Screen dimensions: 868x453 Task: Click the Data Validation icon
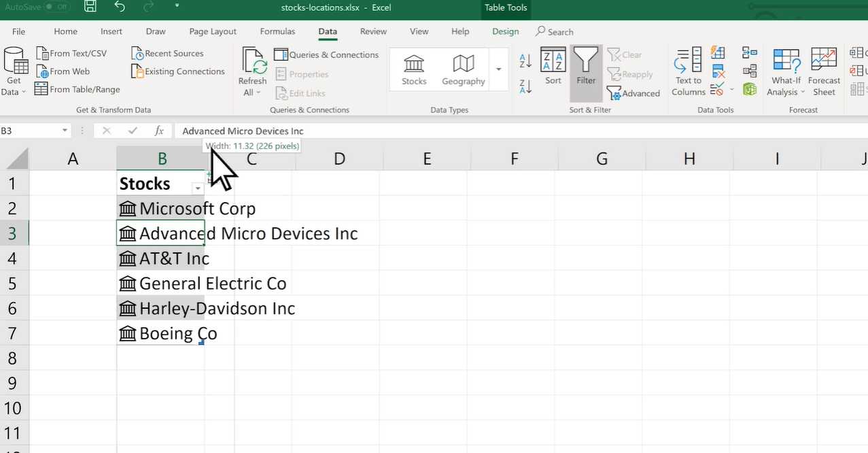coord(716,89)
